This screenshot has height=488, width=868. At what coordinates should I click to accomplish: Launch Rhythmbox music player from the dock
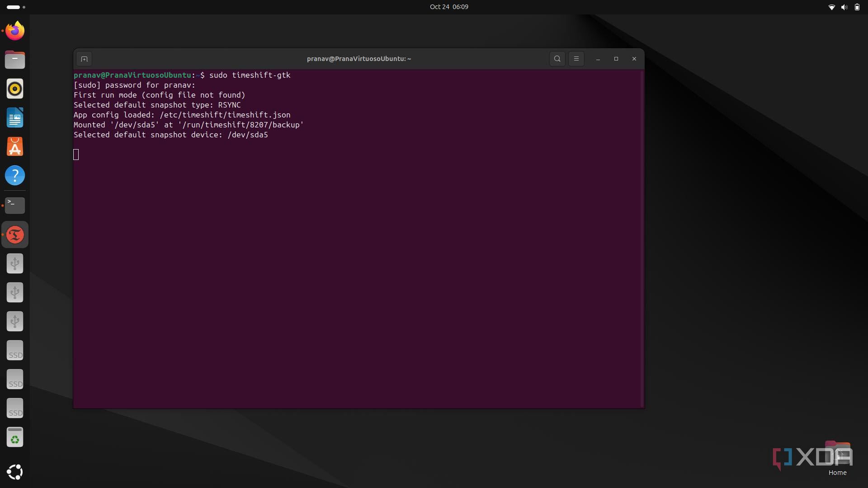click(15, 89)
